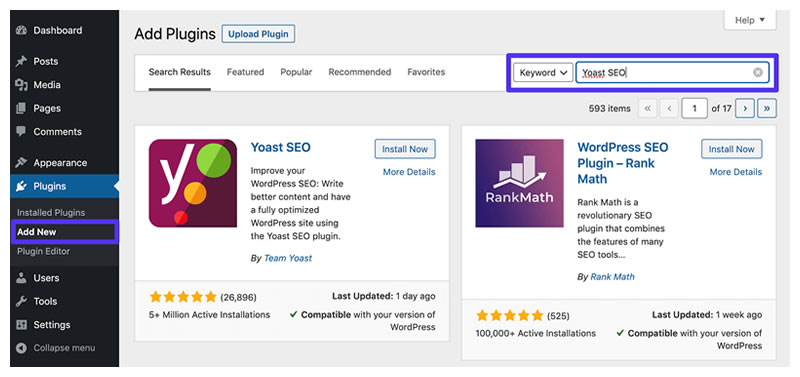The height and width of the screenshot is (377, 800).
Task: Go to first page of results
Action: [647, 108]
